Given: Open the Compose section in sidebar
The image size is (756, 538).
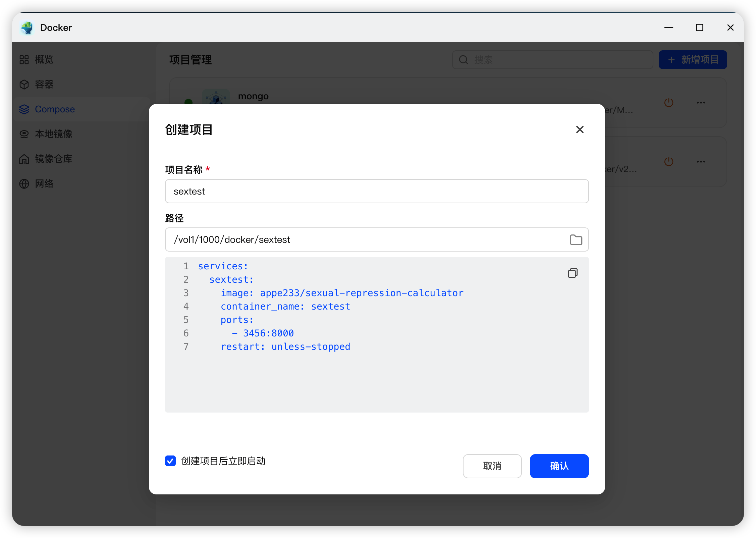Looking at the screenshot, I should [55, 109].
